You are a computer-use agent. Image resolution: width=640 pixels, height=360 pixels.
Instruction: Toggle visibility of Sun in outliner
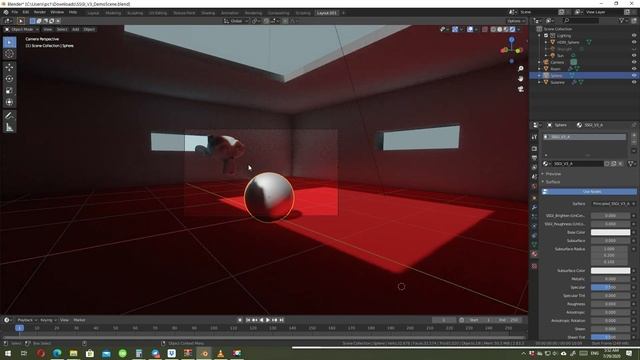click(x=634, y=56)
